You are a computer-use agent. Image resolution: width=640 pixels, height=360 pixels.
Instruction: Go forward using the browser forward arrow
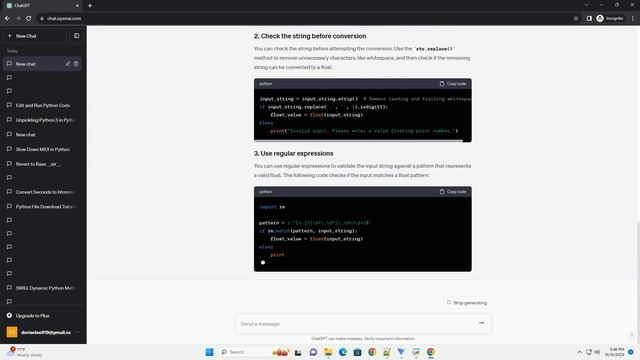pyautogui.click(x=18, y=18)
